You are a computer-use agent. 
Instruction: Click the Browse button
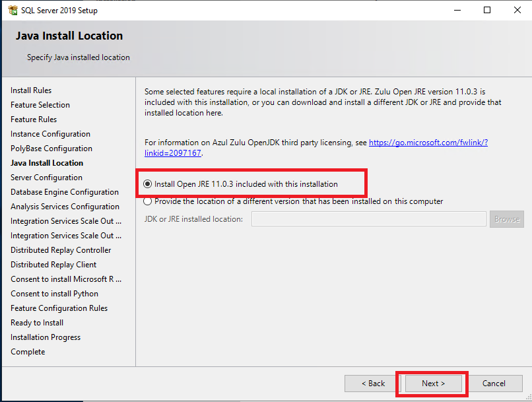coord(506,219)
